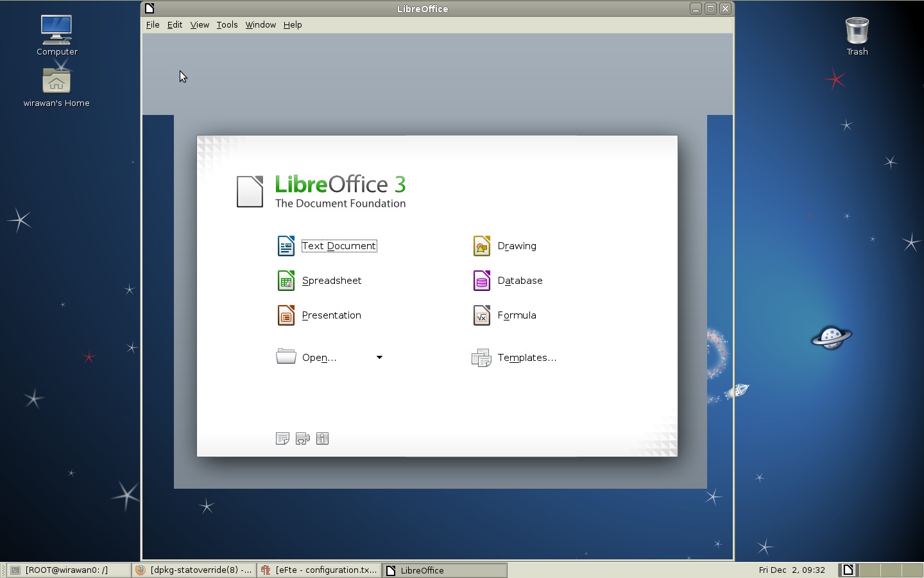
Task: Open the Window menu
Action: 261,24
